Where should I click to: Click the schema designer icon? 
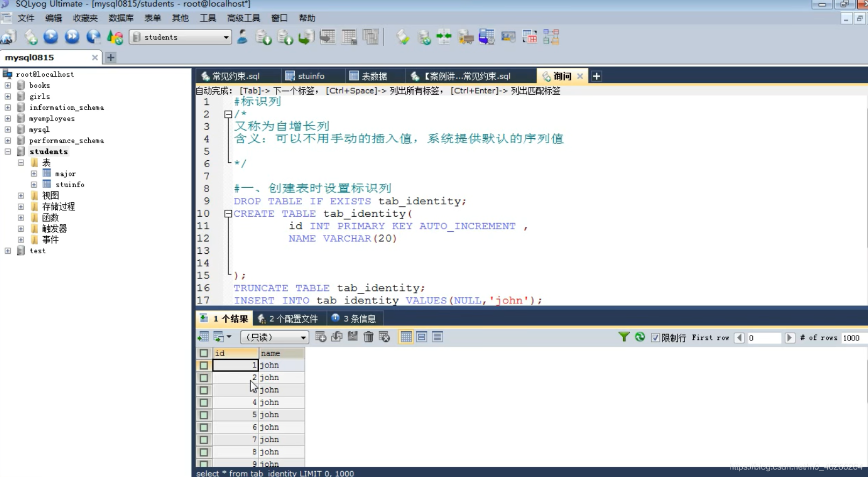[x=530, y=37]
